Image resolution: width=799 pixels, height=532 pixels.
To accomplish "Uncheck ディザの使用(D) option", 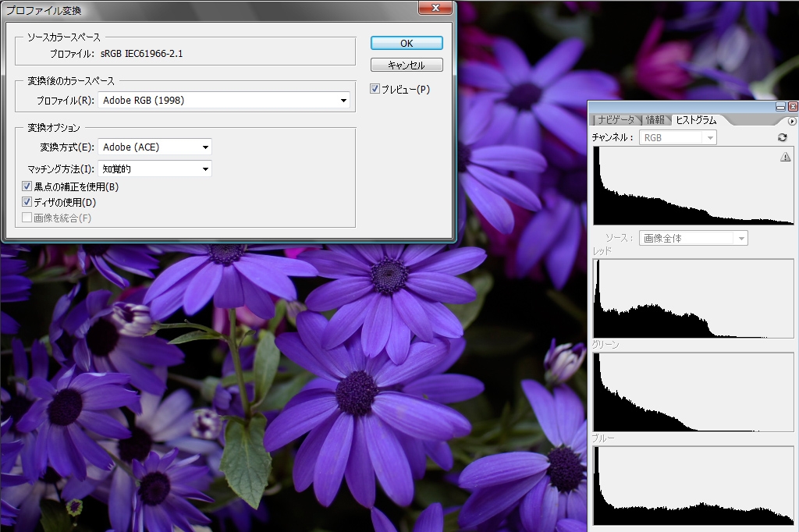I will 27,203.
